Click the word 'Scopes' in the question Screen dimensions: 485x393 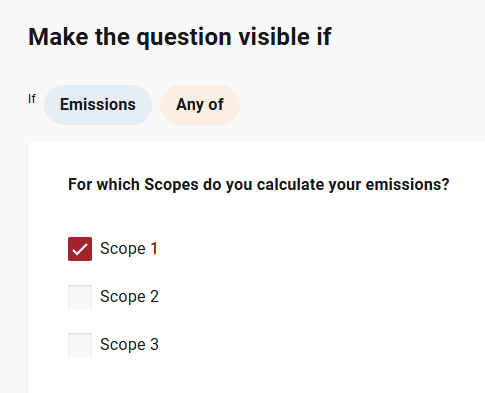click(171, 185)
